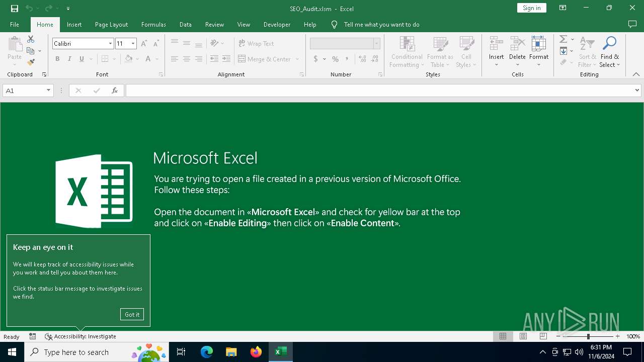
Task: Open Conditional Formatting menu
Action: 407,52
